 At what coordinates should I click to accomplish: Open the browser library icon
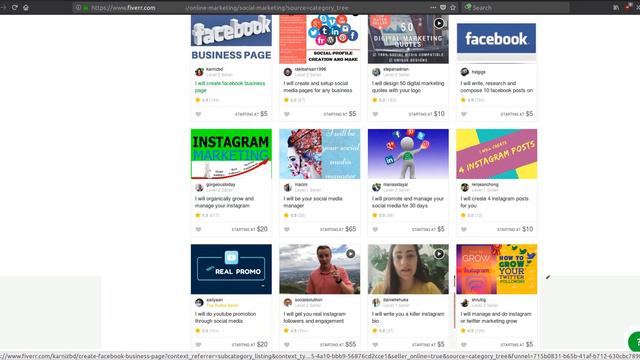click(616, 7)
